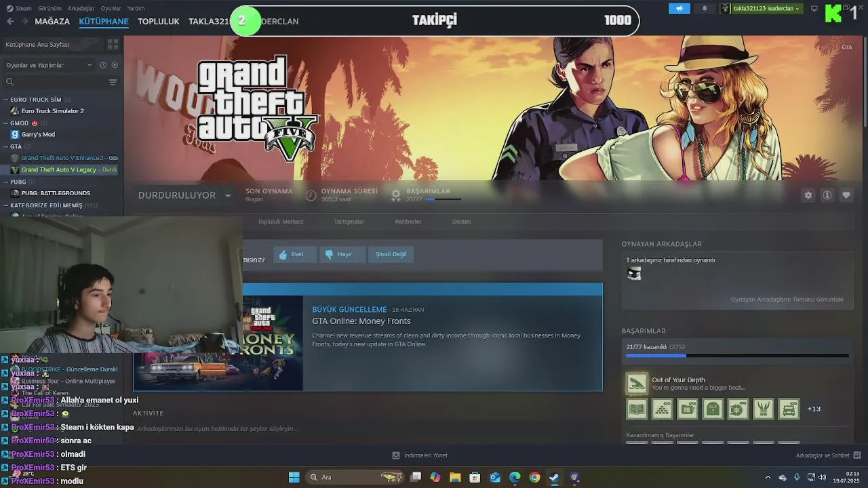Open the KÜTÜPHANE tab
The image size is (868, 488).
[104, 21]
